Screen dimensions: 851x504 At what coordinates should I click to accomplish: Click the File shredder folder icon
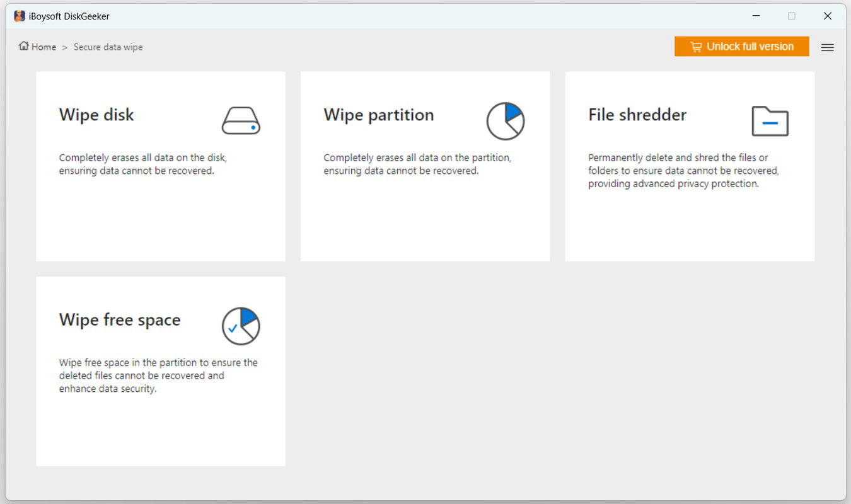770,121
